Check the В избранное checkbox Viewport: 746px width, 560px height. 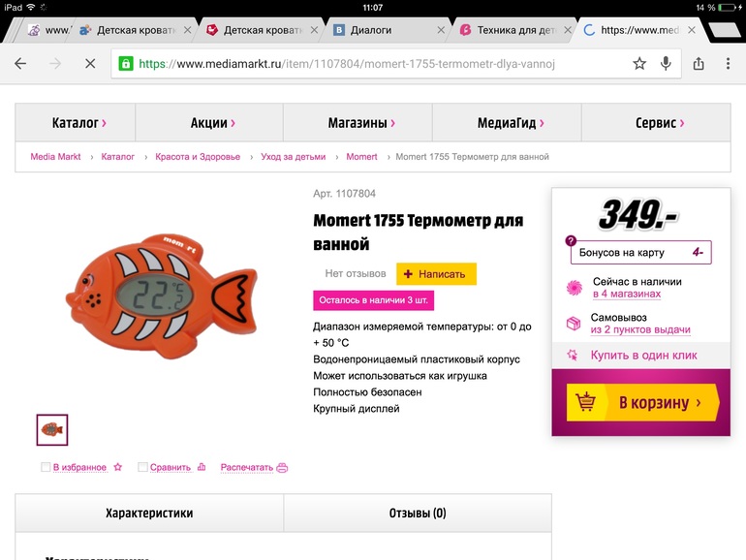[46, 467]
